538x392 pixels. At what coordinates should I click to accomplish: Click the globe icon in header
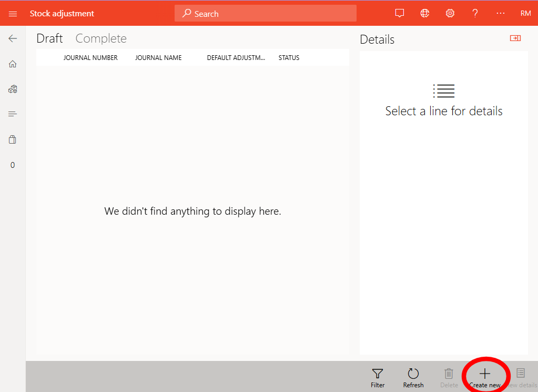[425, 14]
